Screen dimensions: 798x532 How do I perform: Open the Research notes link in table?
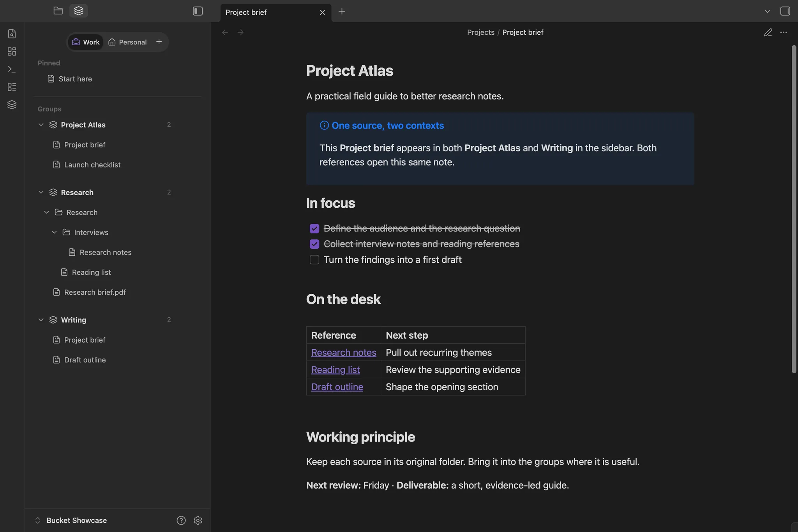click(344, 352)
